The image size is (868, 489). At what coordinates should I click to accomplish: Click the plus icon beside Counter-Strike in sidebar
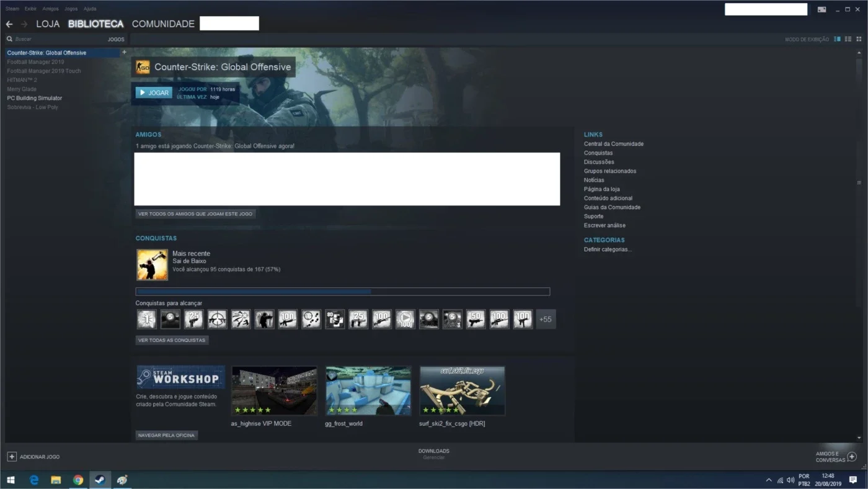click(124, 52)
